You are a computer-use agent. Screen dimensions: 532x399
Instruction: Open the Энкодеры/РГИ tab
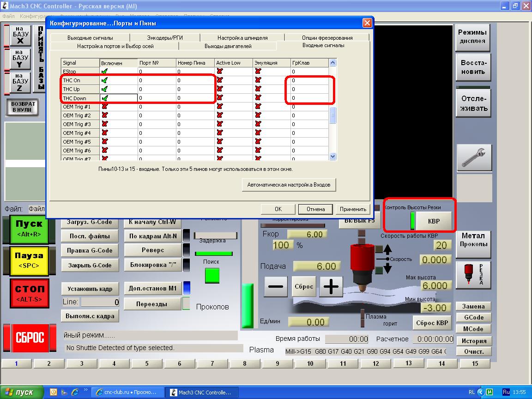coord(165,38)
